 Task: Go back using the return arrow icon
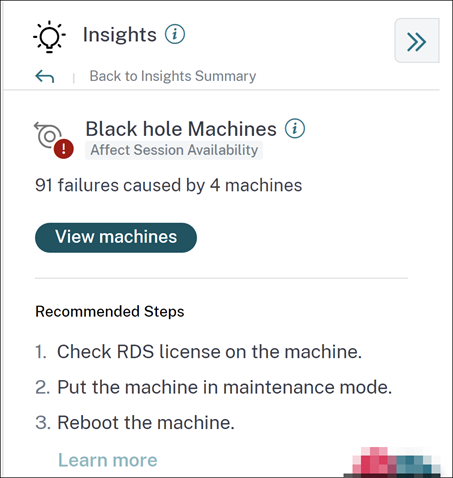[45, 76]
